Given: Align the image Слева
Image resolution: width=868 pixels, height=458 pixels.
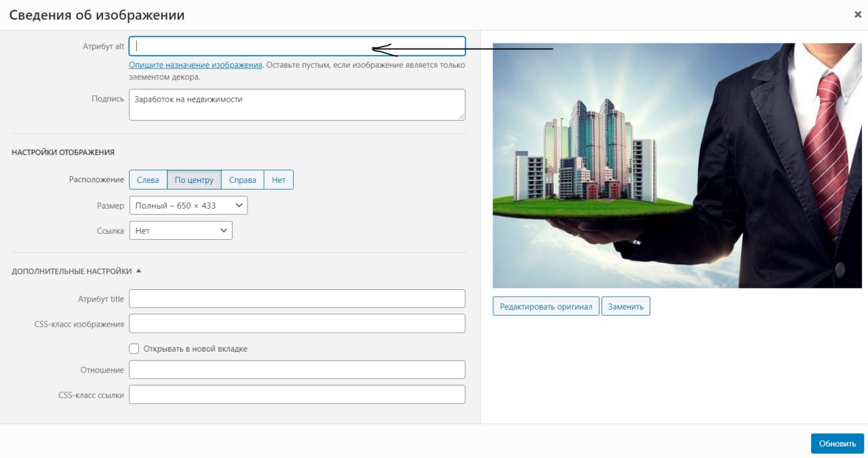Looking at the screenshot, I should (x=148, y=180).
